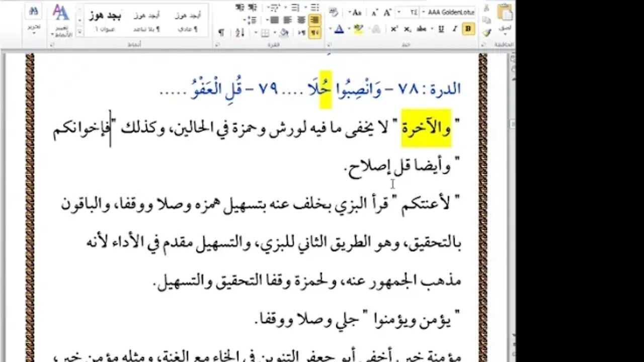Open the font size dropdown arrow
The image size is (644, 362).
pyautogui.click(x=399, y=12)
